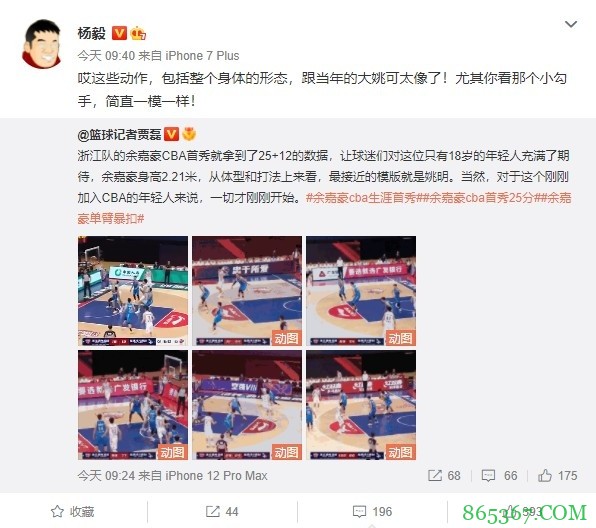Open the @篮球记者贾磊 profile link

119,134
